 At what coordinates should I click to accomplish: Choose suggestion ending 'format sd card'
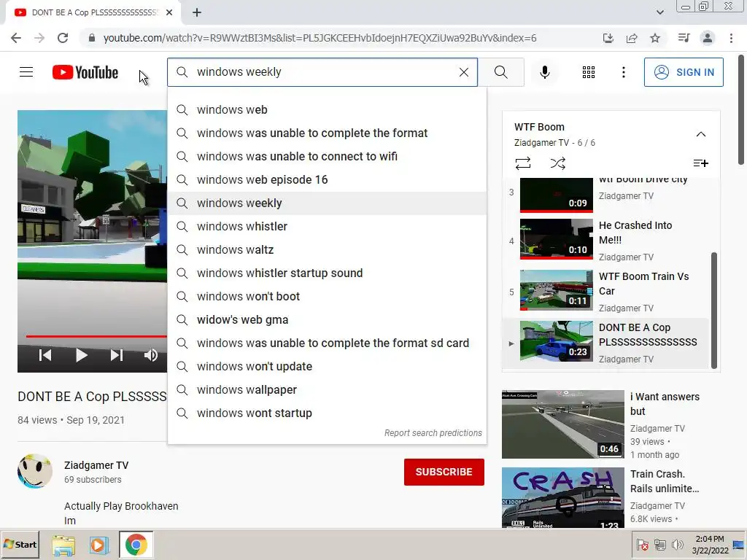click(328, 343)
